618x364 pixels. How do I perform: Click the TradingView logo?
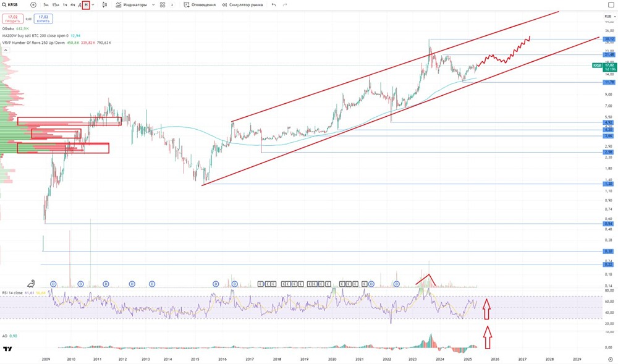click(x=7, y=349)
